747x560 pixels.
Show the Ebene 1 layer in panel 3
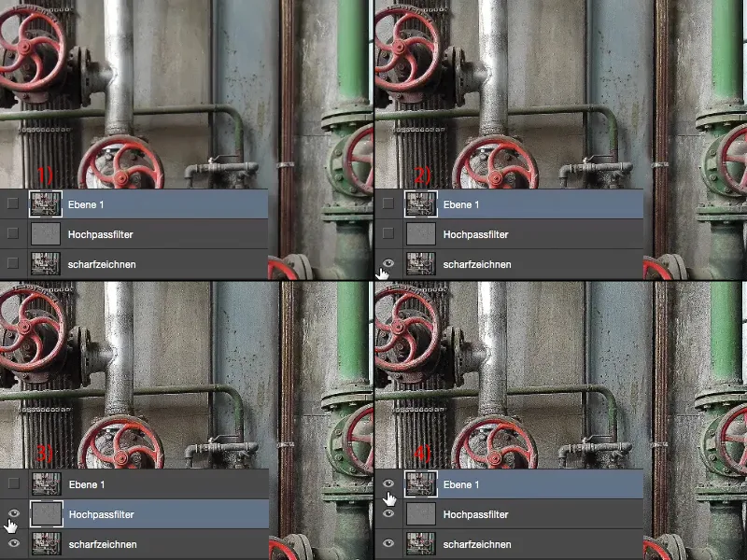tap(14, 483)
